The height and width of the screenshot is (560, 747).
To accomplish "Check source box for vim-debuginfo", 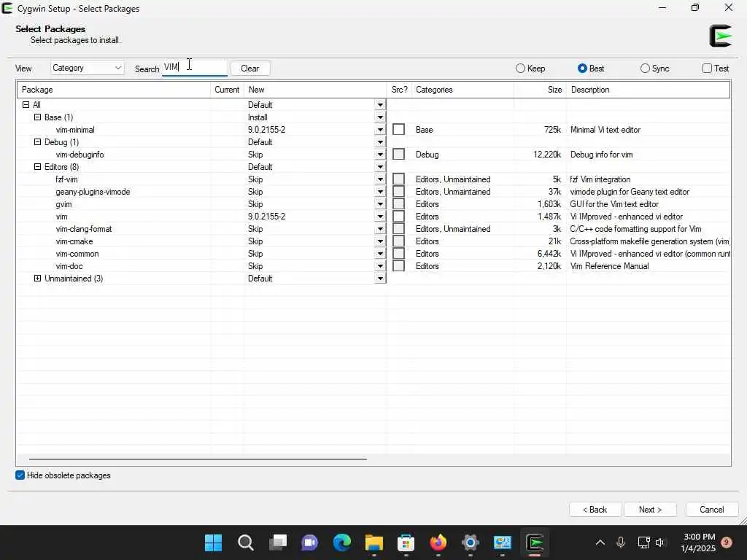I will 399,155.
